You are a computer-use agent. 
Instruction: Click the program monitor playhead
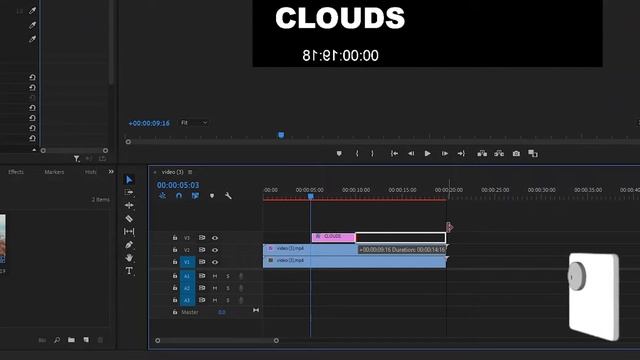click(281, 135)
